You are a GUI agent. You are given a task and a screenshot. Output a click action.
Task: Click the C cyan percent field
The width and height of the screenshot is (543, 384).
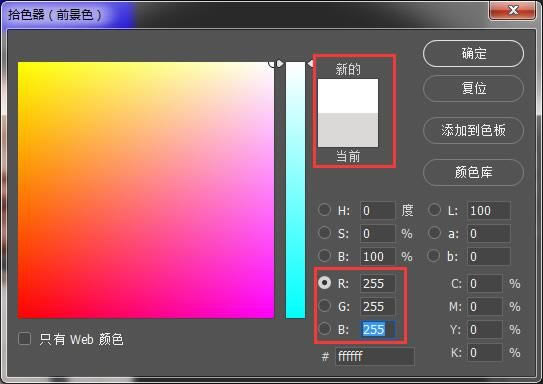(x=485, y=284)
